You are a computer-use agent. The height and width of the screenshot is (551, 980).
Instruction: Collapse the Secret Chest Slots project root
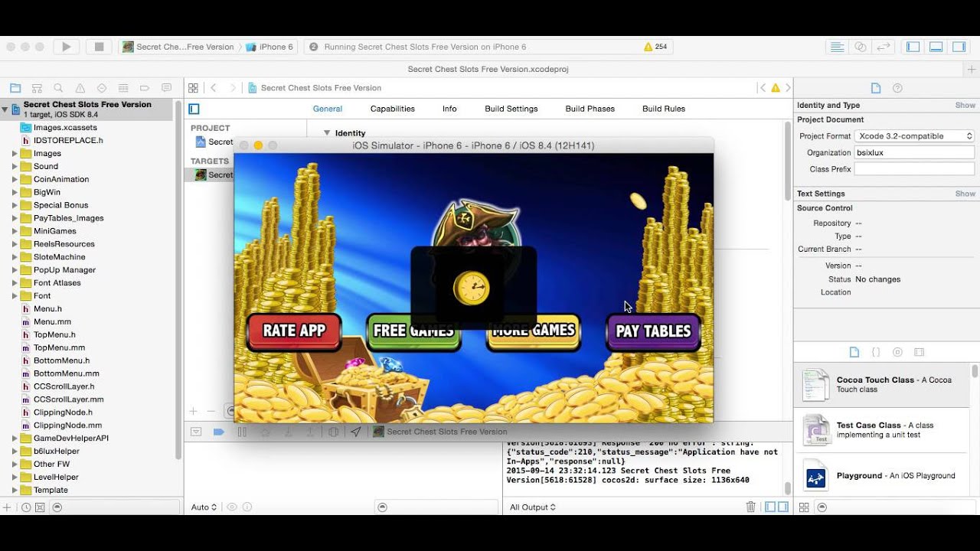[5, 109]
